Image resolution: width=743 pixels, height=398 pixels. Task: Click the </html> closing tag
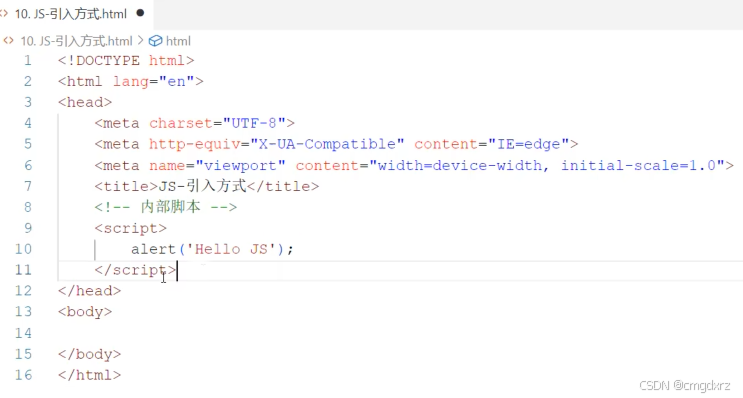click(90, 375)
